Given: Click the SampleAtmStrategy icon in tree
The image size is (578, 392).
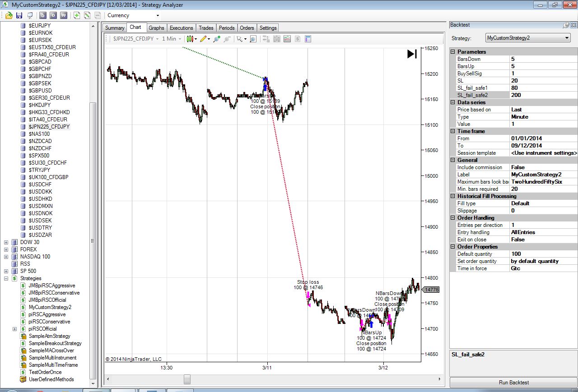Looking at the screenshot, I should [23, 336].
